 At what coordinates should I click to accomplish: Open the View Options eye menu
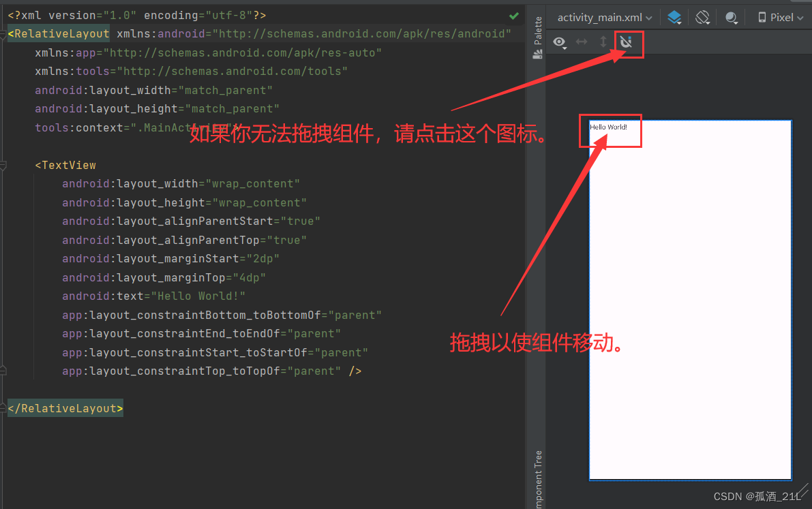point(559,42)
